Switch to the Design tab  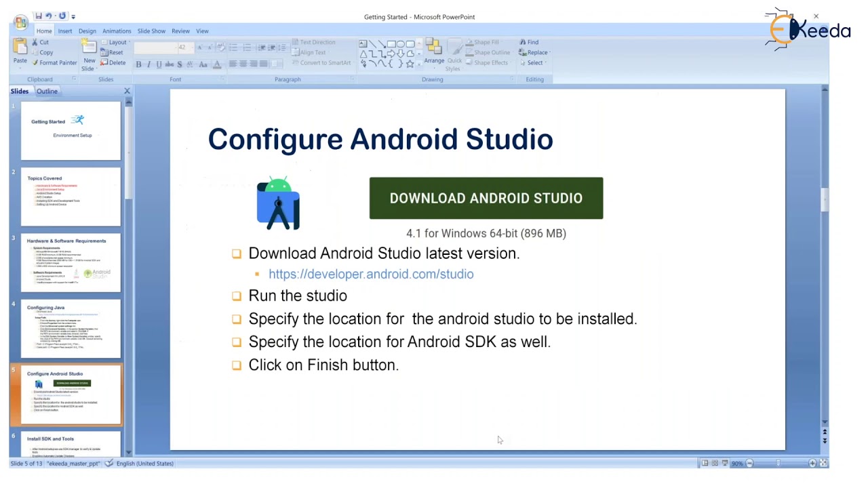pyautogui.click(x=87, y=31)
